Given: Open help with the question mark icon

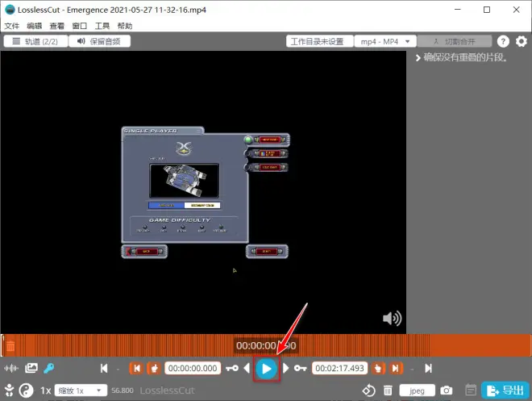Looking at the screenshot, I should [x=503, y=41].
